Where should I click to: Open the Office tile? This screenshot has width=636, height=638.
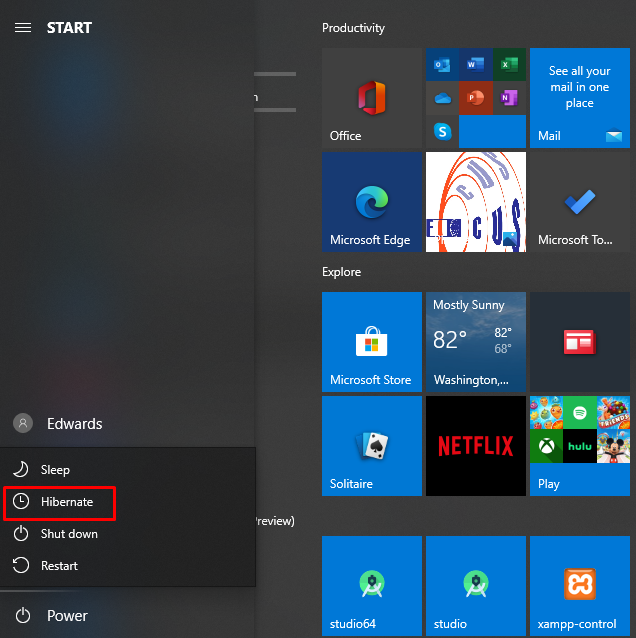[x=372, y=98]
